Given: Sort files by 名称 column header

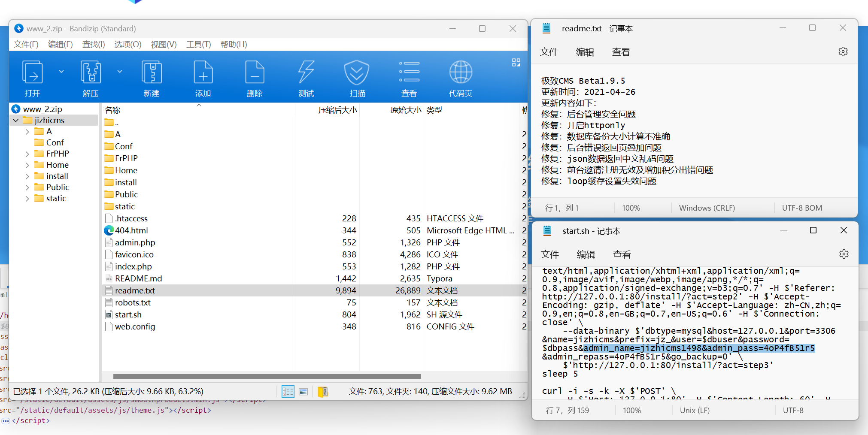Looking at the screenshot, I should [x=112, y=110].
